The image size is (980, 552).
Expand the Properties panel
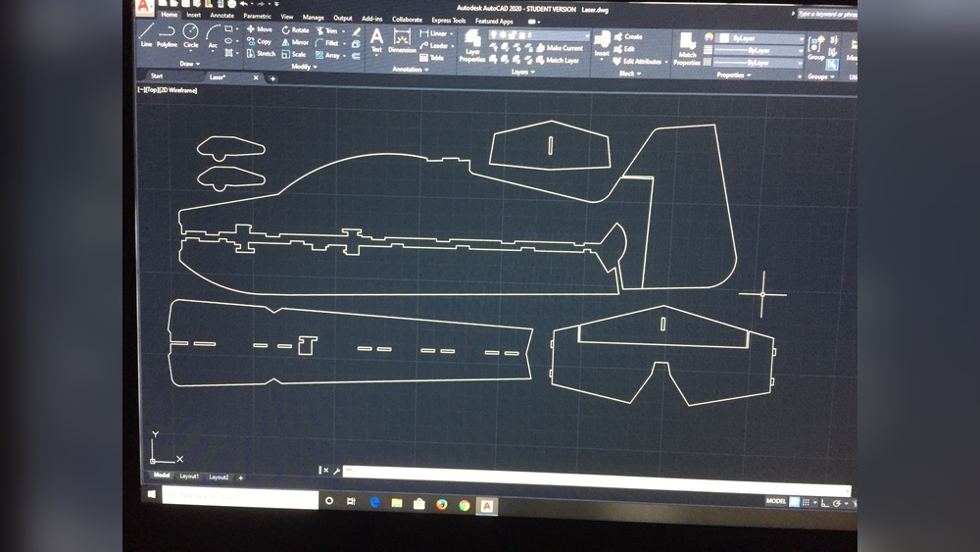pyautogui.click(x=734, y=75)
